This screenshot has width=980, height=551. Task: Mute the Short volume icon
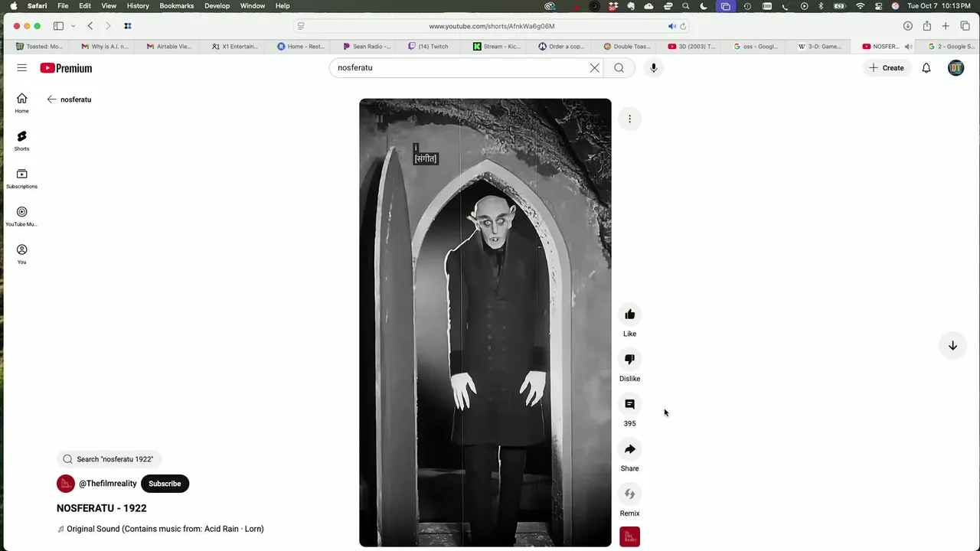pyautogui.click(x=412, y=119)
